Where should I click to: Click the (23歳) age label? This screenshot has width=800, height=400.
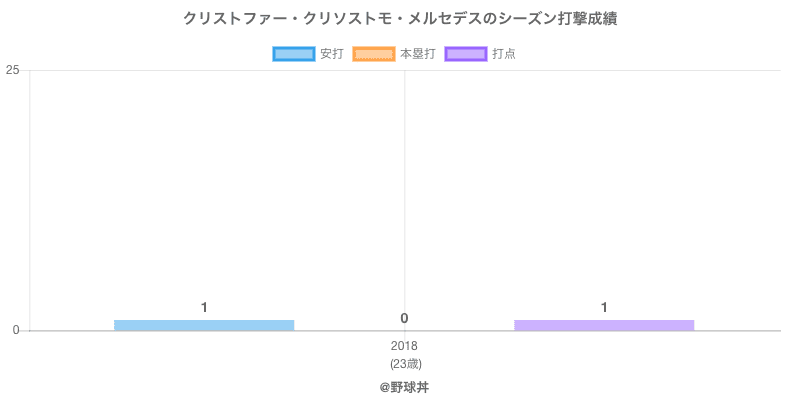pos(405,363)
